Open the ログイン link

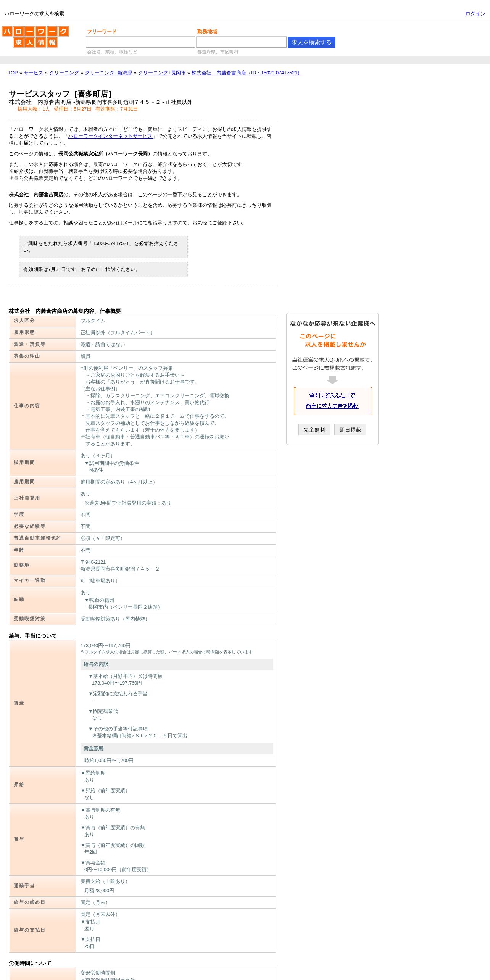pyautogui.click(x=475, y=14)
